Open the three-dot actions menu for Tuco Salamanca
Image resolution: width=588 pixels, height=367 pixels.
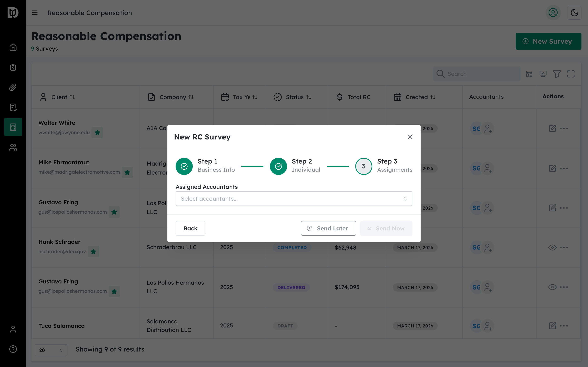pyautogui.click(x=564, y=326)
